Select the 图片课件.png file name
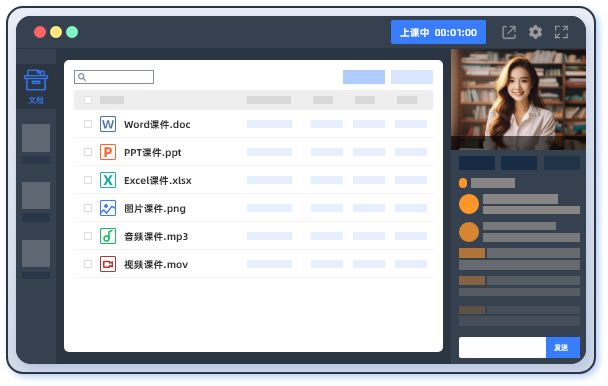Screen dimensions: 608x386 155,208
